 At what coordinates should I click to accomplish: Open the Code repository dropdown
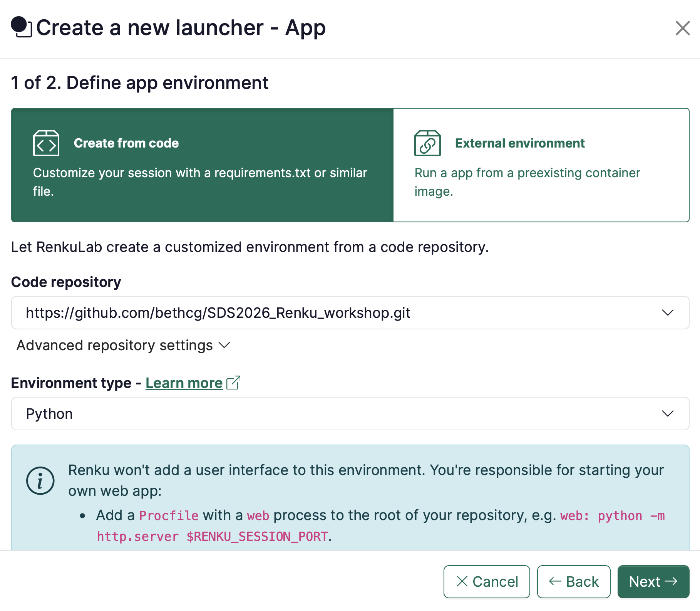click(x=350, y=312)
